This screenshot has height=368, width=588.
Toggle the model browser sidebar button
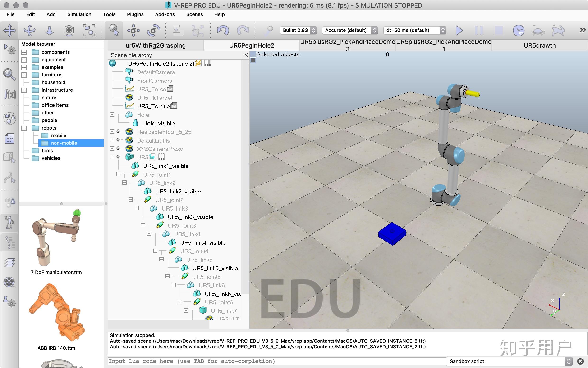9,222
